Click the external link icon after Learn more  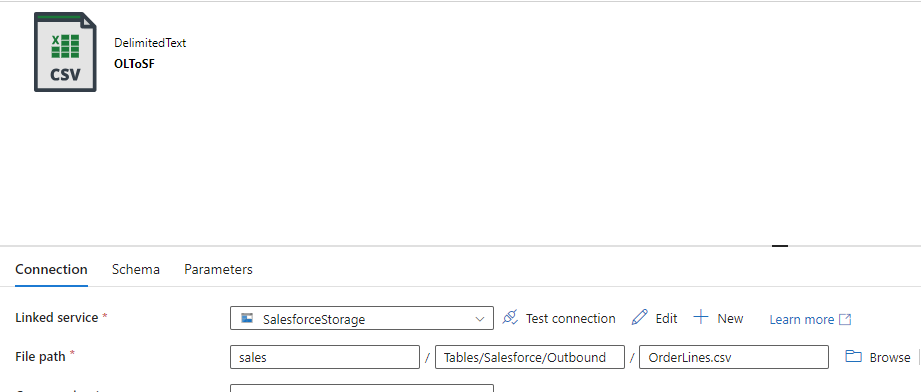pyautogui.click(x=845, y=319)
